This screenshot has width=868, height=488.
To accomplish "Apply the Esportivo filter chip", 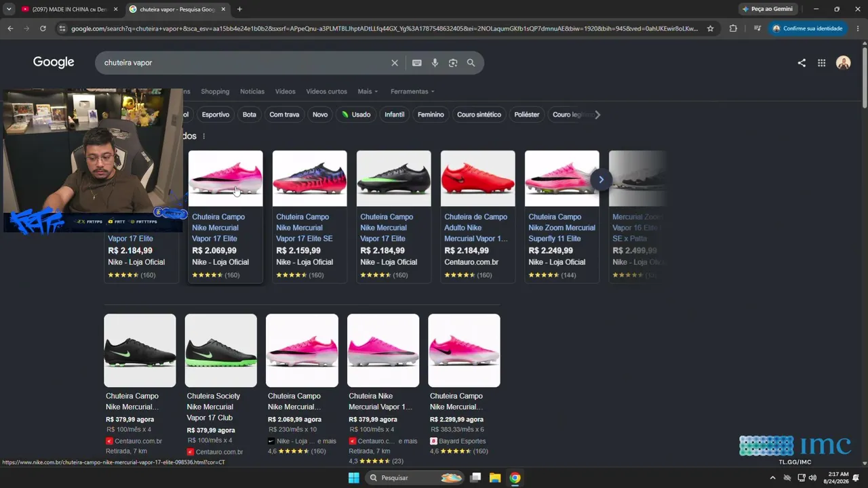I will (216, 115).
